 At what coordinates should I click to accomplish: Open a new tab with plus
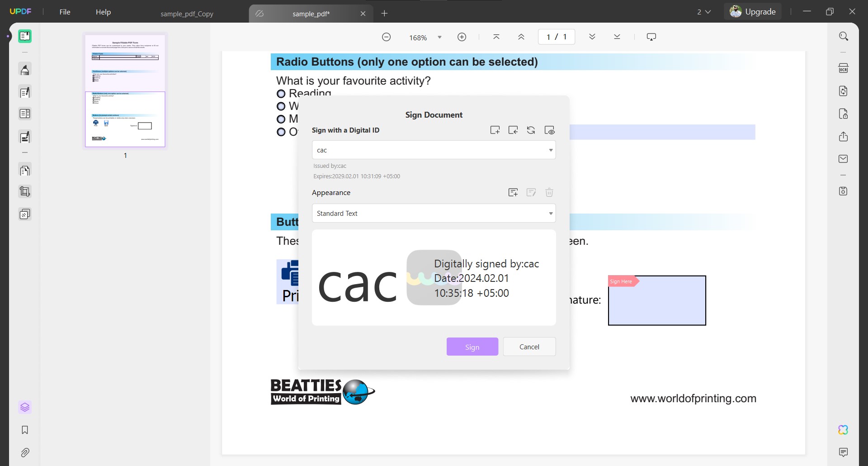point(385,14)
